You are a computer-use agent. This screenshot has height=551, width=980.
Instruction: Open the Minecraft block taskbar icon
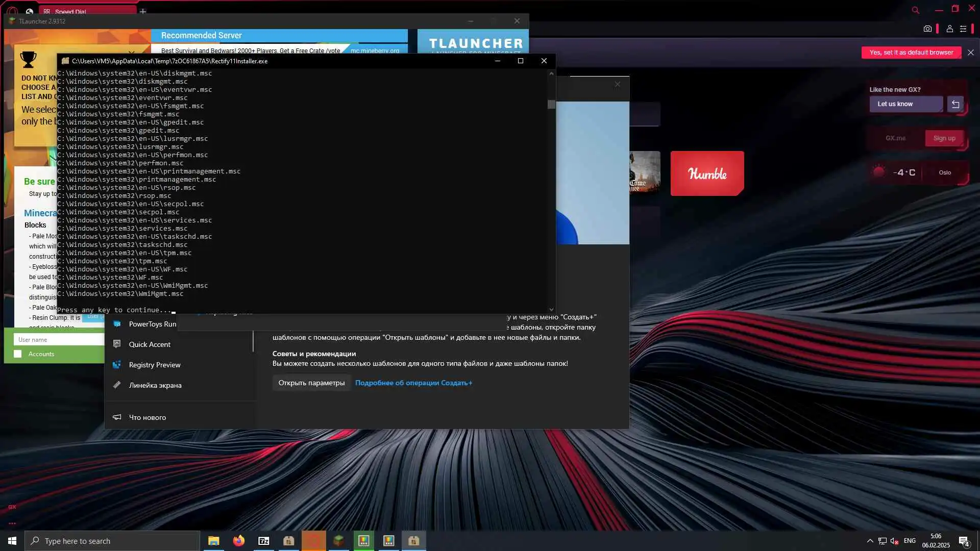[338, 541]
